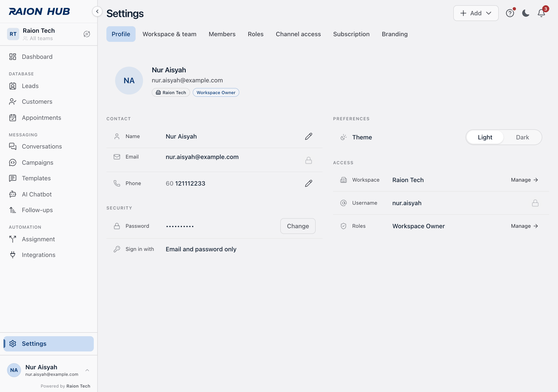Click the Follow-ups icon

(13, 210)
